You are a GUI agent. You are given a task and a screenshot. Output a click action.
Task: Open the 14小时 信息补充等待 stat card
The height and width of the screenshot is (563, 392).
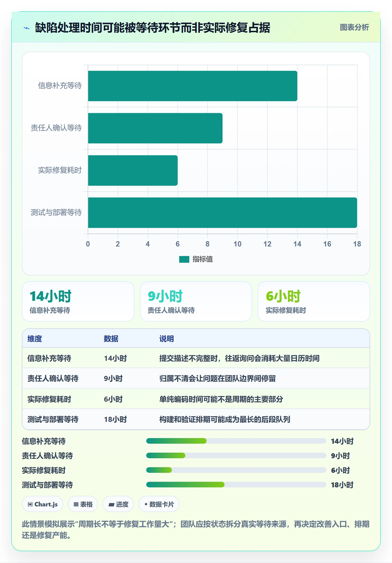click(x=78, y=301)
